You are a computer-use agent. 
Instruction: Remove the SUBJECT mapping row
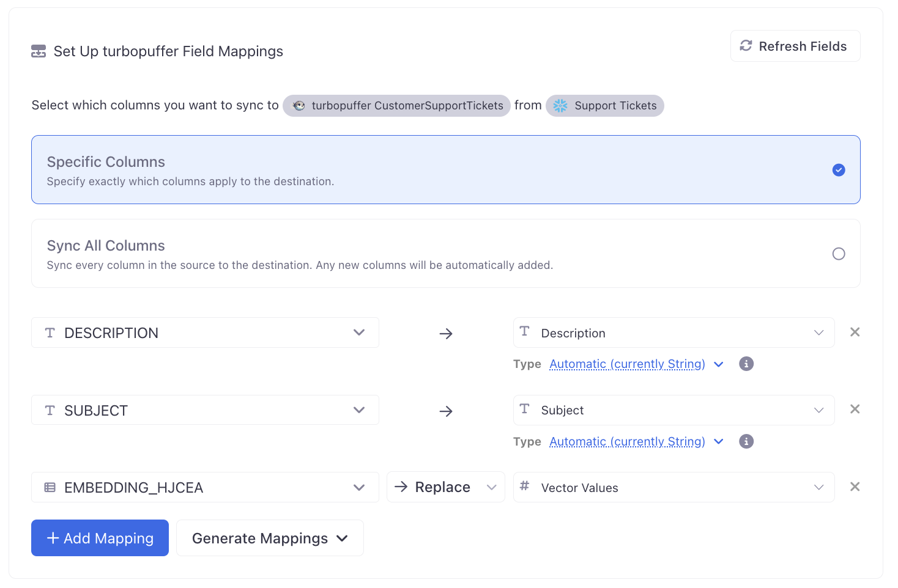(855, 410)
